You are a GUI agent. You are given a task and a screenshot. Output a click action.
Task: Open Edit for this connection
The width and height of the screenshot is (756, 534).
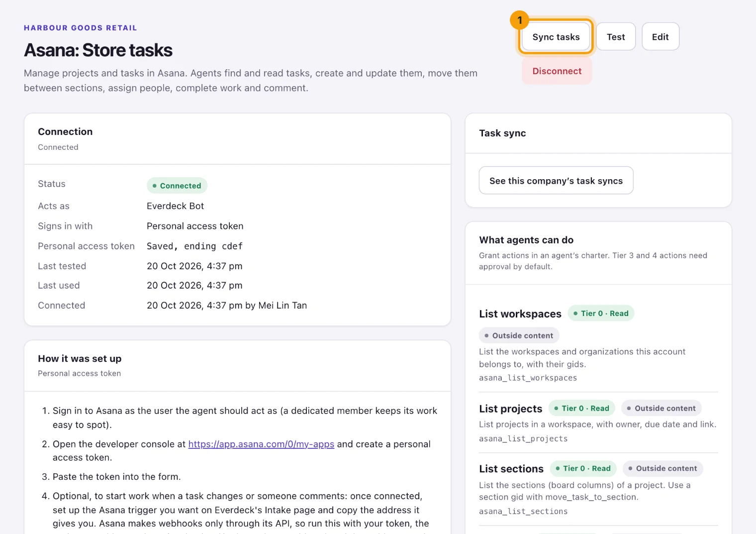point(661,37)
